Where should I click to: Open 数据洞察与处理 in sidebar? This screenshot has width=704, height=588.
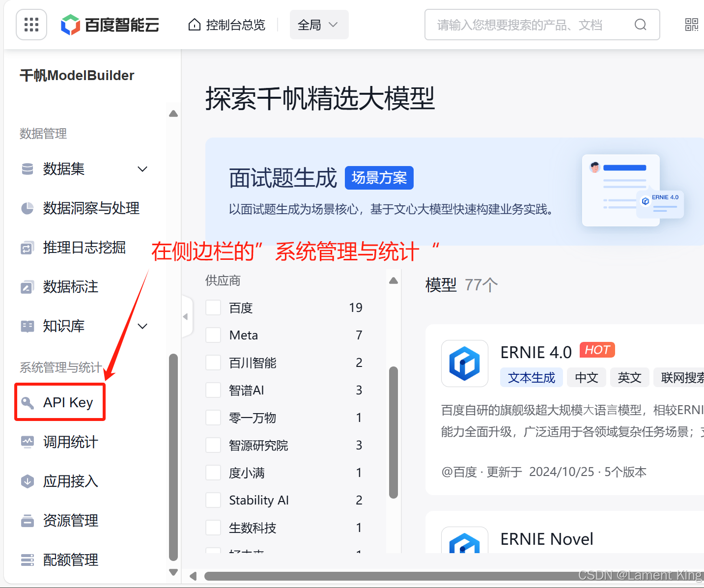pyautogui.click(x=91, y=208)
